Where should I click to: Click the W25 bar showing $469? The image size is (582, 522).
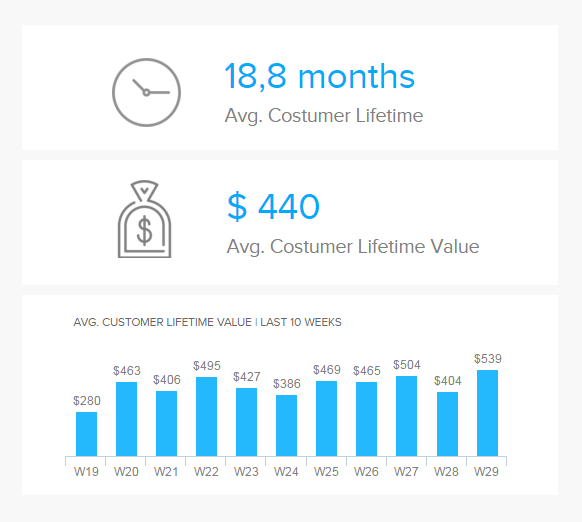pos(327,419)
